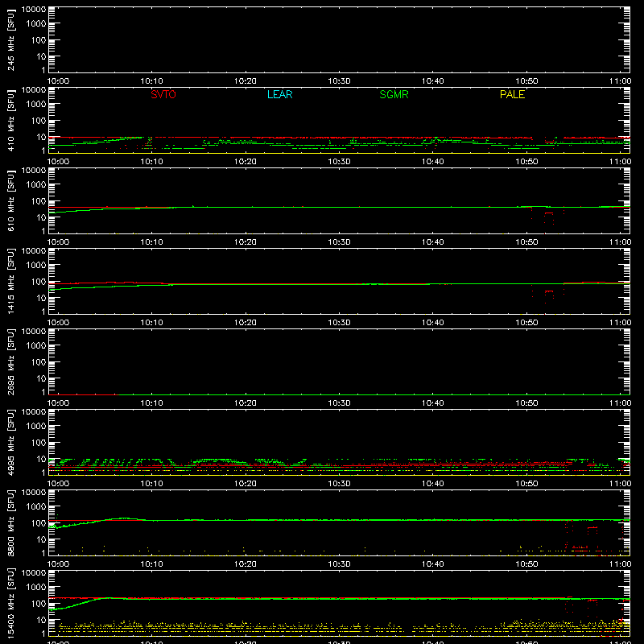This screenshot has height=644, width=644.
Task: Click 10:00 time label under 245 MHz panel
Action: pos(58,81)
